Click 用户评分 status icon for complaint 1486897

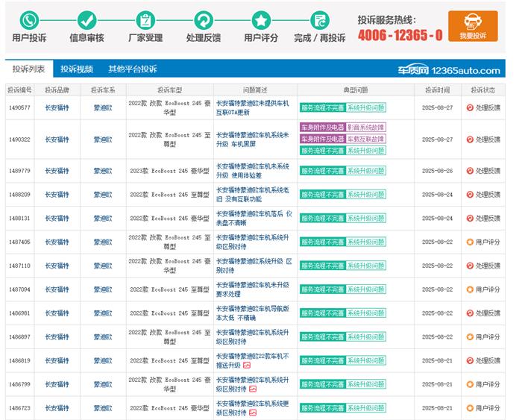coord(470,336)
